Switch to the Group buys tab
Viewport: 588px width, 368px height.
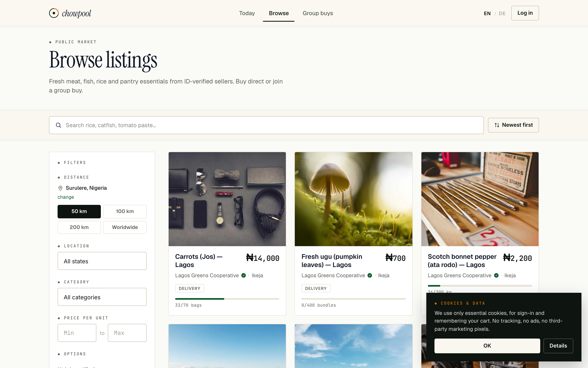(317, 13)
